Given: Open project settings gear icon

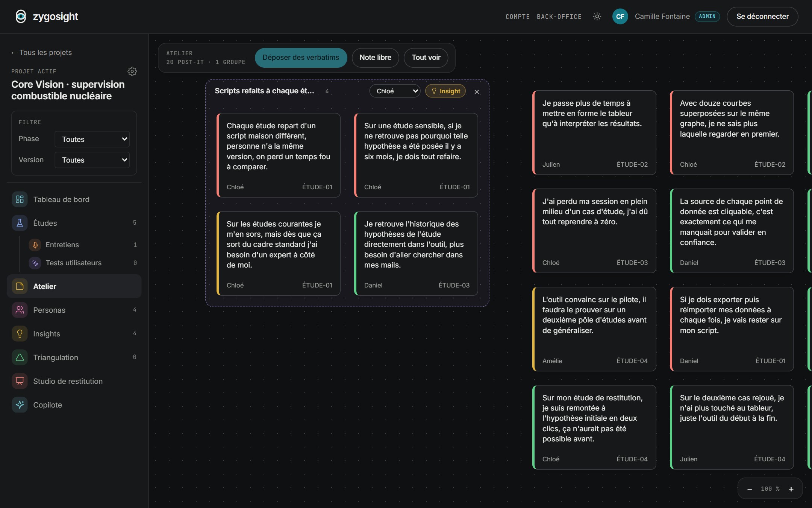Looking at the screenshot, I should pyautogui.click(x=132, y=71).
